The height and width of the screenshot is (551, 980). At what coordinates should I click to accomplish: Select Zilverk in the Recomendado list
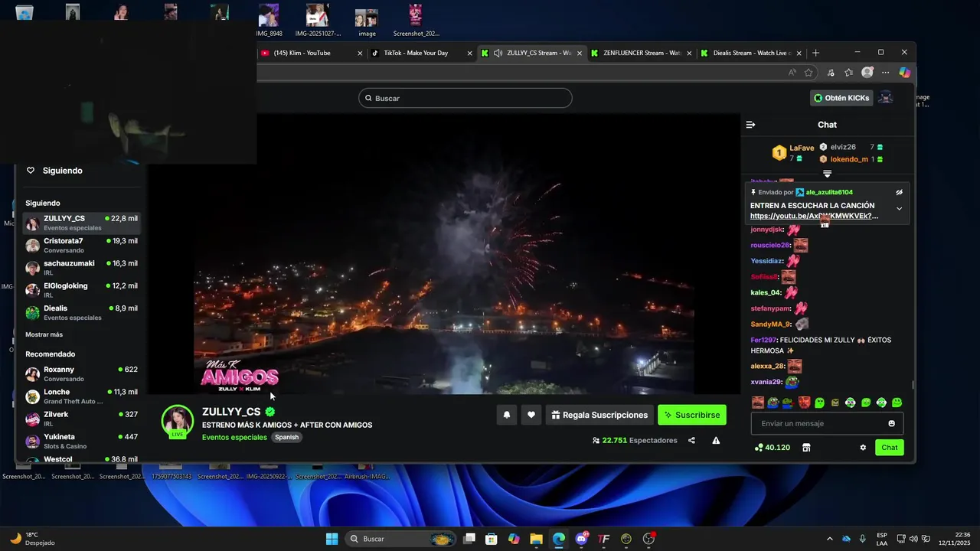81,419
